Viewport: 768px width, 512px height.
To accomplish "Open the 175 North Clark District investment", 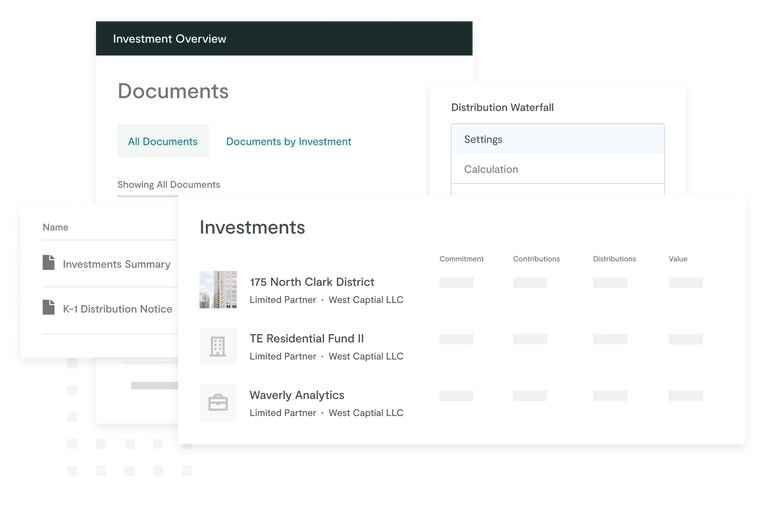I will pyautogui.click(x=311, y=282).
